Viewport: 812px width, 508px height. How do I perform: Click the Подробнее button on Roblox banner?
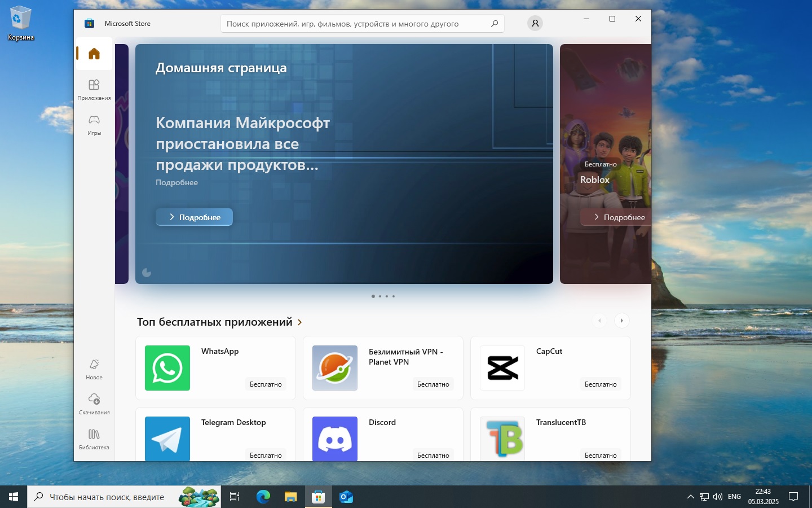616,217
